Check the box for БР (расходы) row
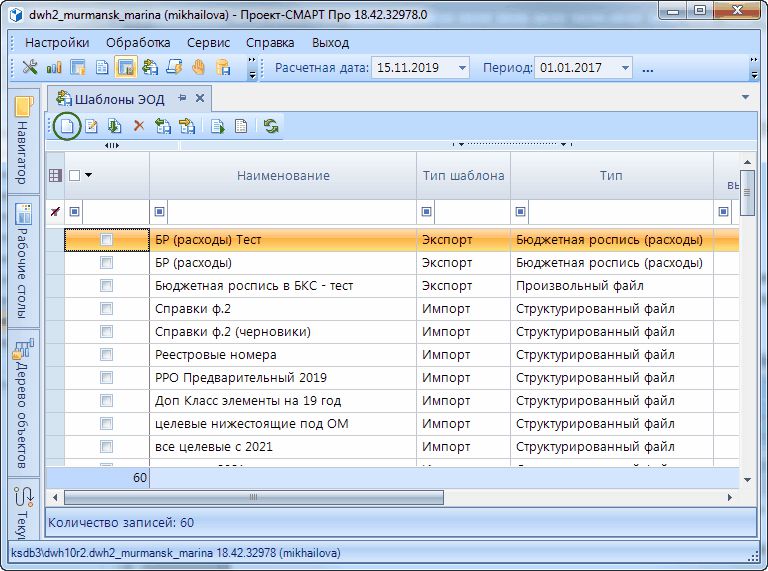 click(107, 263)
